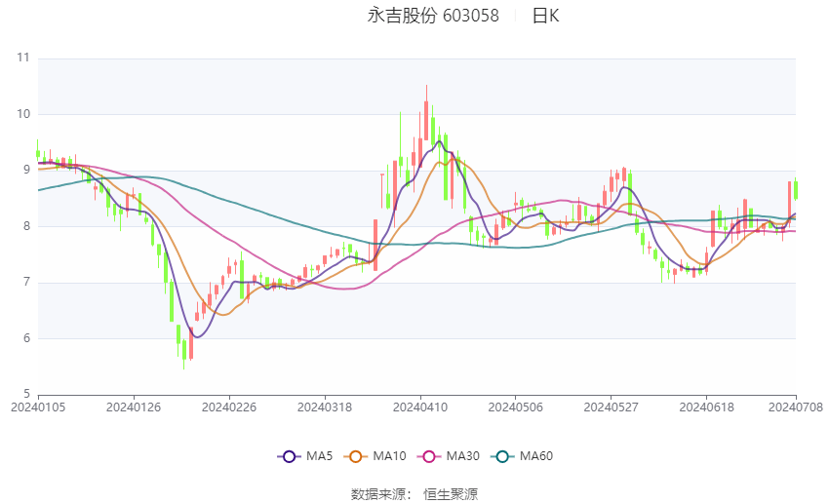Screen dimensions: 829x504
Task: Click the x-axis date label 20240126
Action: tap(134, 407)
